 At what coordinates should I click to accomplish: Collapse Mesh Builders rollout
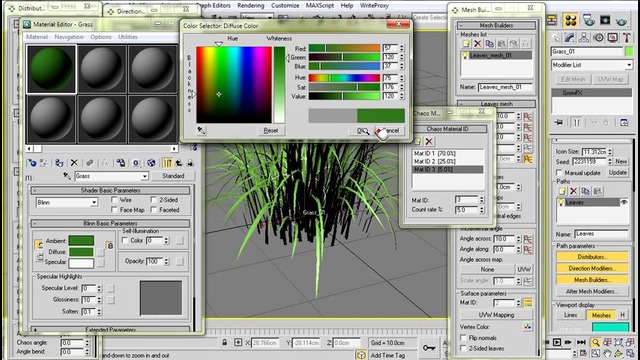[x=496, y=25]
